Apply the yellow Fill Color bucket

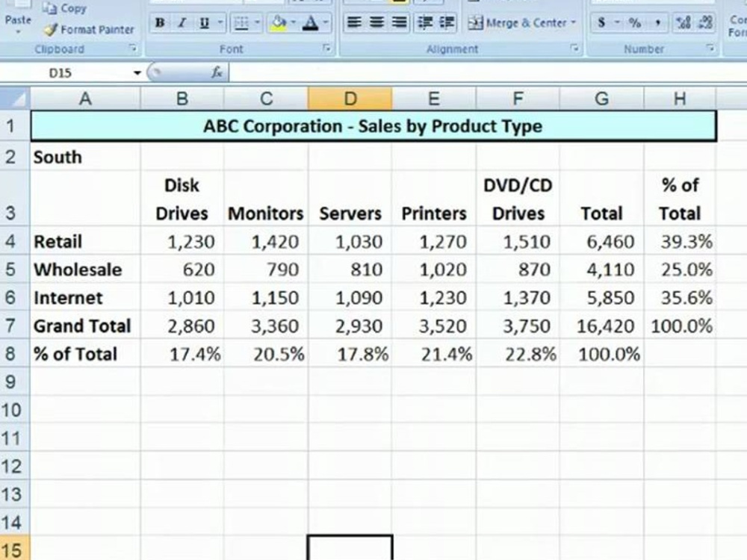pos(278,22)
